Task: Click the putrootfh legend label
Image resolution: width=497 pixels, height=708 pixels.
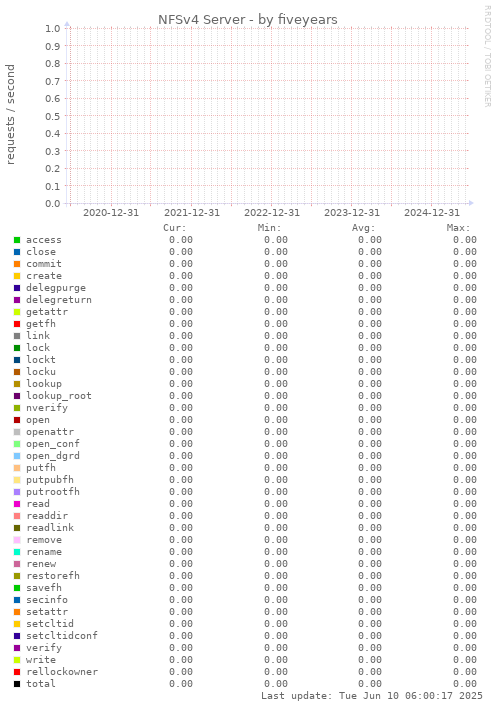Action: coord(53,492)
